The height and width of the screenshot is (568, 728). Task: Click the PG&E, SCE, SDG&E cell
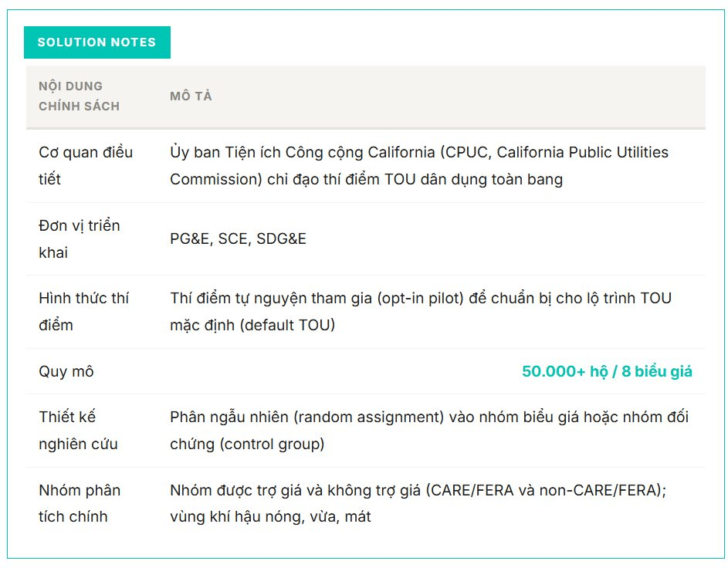coord(239,238)
